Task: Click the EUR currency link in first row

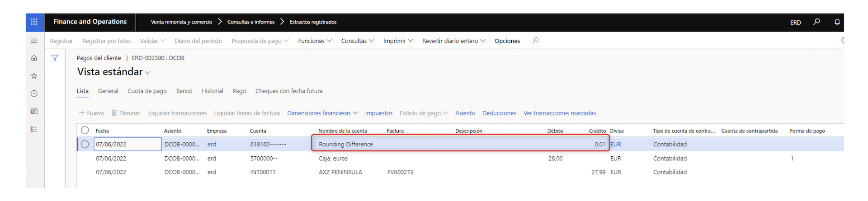Action: pos(616,144)
